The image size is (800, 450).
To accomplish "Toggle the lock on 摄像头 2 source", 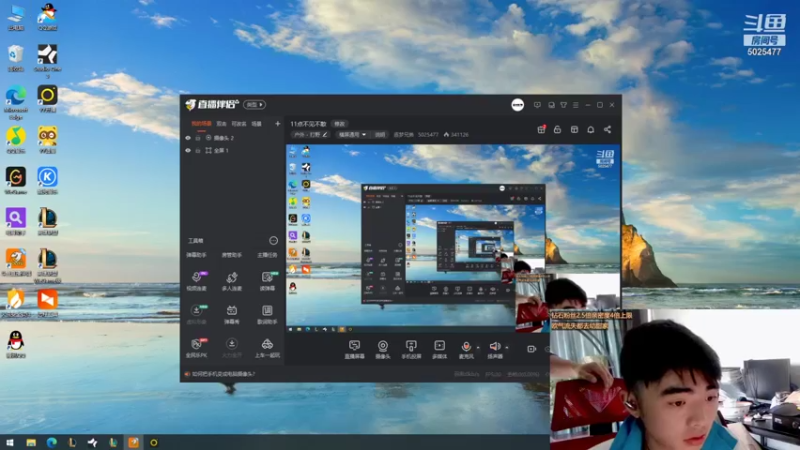I will pos(198,138).
